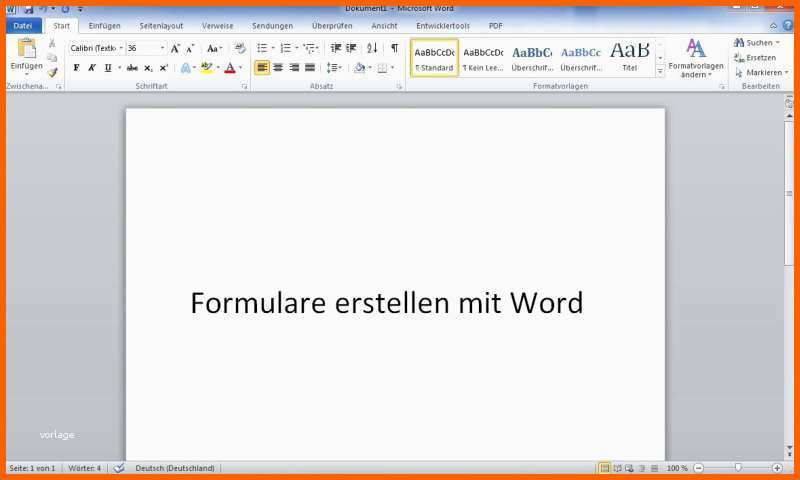
Task: Switch to the Seitenlayout tab
Action: click(x=161, y=26)
